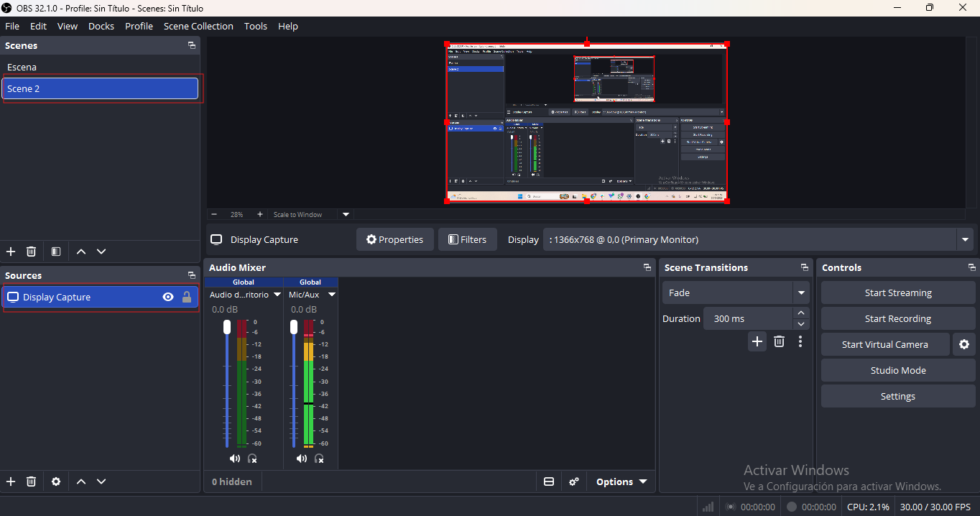Viewport: 980px width, 516px height.
Task: Pop out the Scenes dock icon
Action: (x=192, y=45)
